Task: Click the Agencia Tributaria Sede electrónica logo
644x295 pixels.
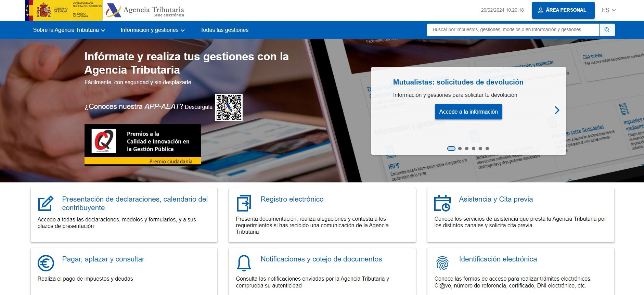Action: tap(145, 11)
